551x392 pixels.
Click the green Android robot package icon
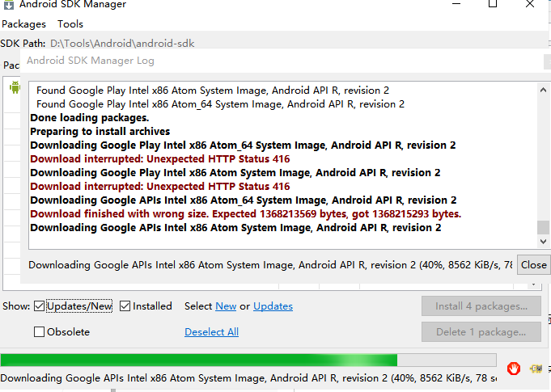pos(15,87)
